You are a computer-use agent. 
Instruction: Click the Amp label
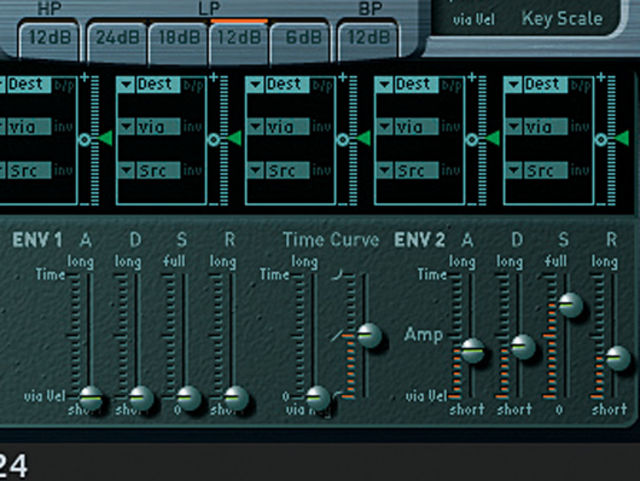click(x=424, y=335)
